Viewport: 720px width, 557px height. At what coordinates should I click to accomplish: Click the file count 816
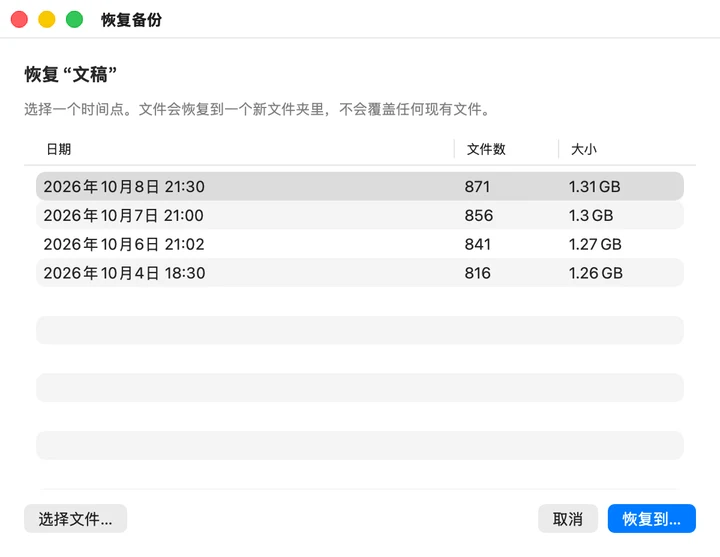point(478,273)
